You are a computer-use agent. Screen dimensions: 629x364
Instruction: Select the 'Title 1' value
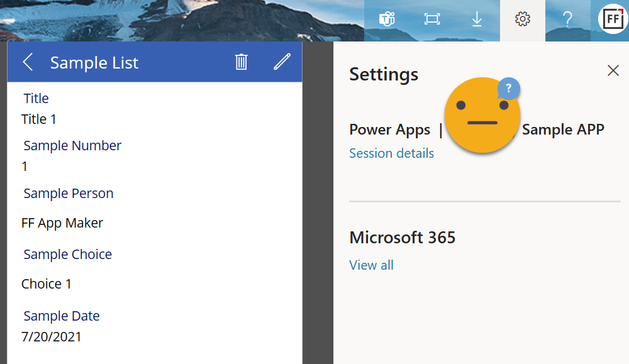pyautogui.click(x=39, y=119)
